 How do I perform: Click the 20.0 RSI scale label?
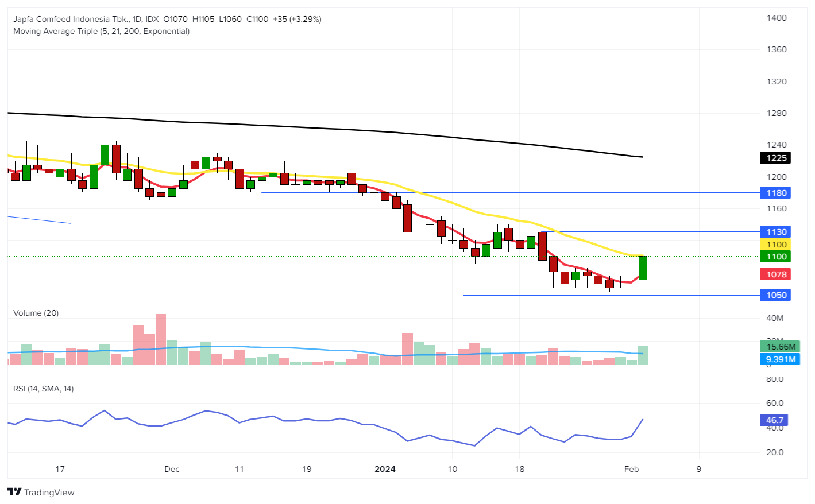pyautogui.click(x=775, y=452)
